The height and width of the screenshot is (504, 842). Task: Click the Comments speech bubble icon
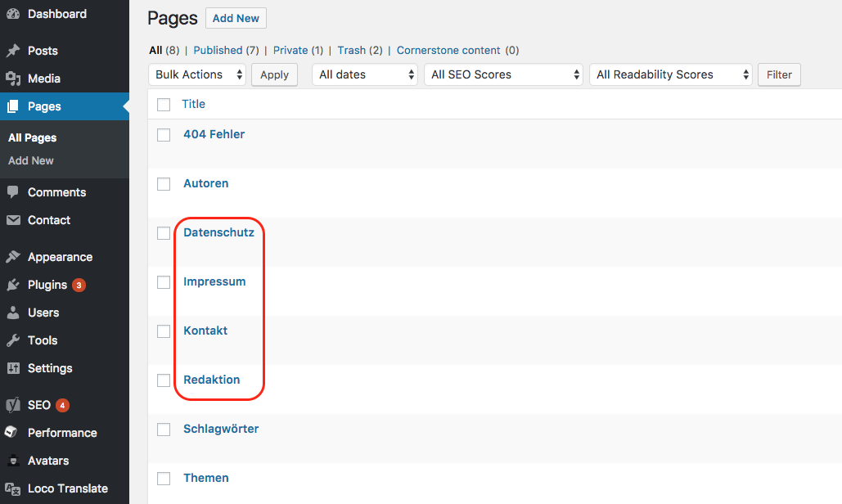[x=13, y=192]
